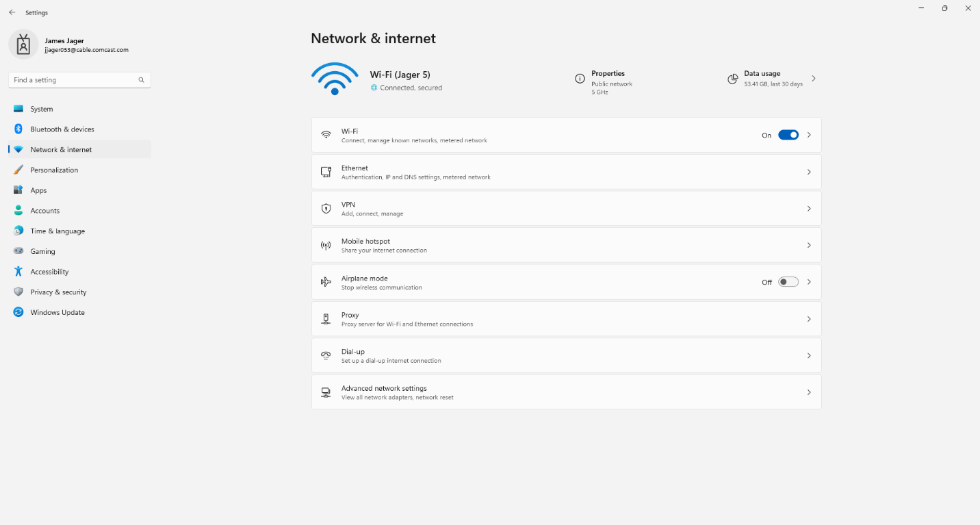
Task: Expand the Data usage chevron arrow
Action: [814, 79]
